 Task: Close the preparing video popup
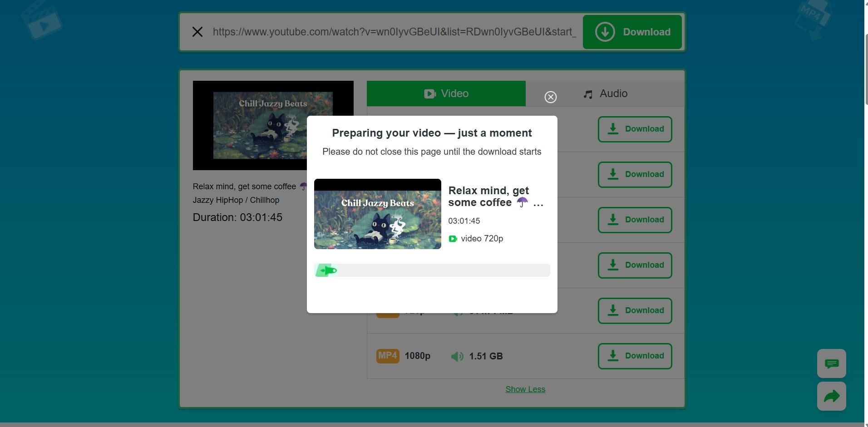[x=550, y=97]
